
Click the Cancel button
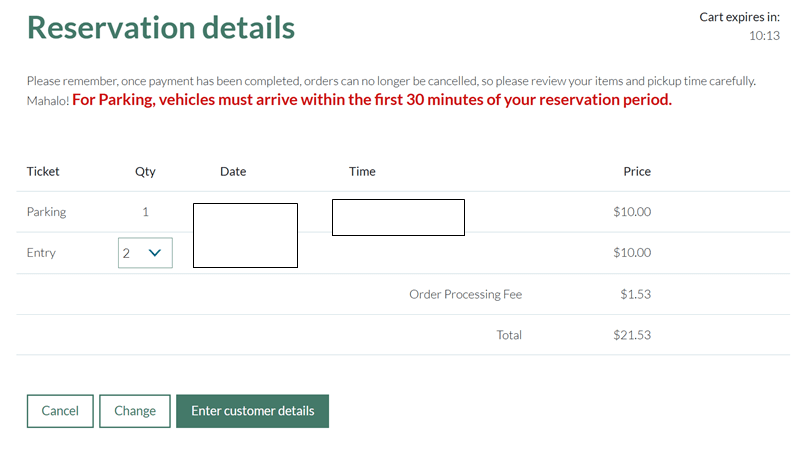tap(60, 411)
